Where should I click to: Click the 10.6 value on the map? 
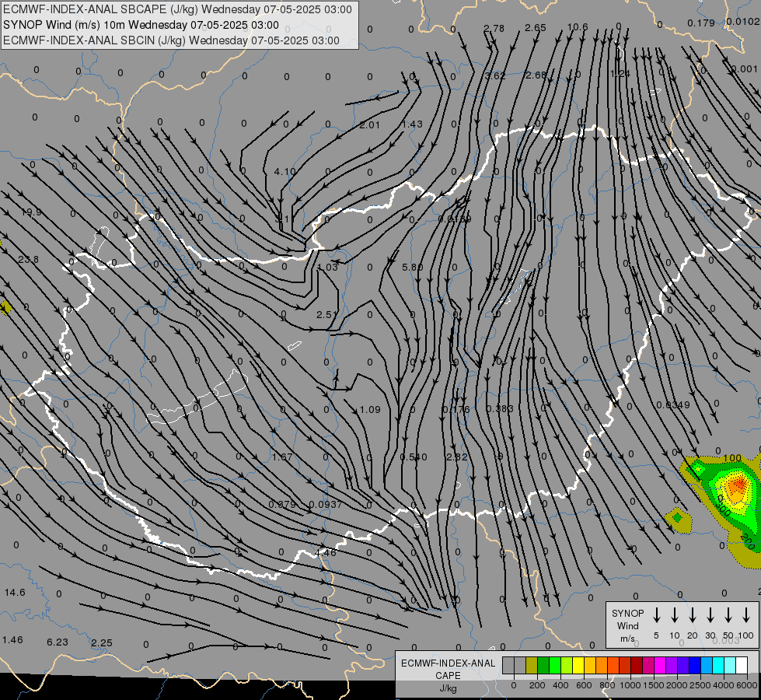click(578, 26)
